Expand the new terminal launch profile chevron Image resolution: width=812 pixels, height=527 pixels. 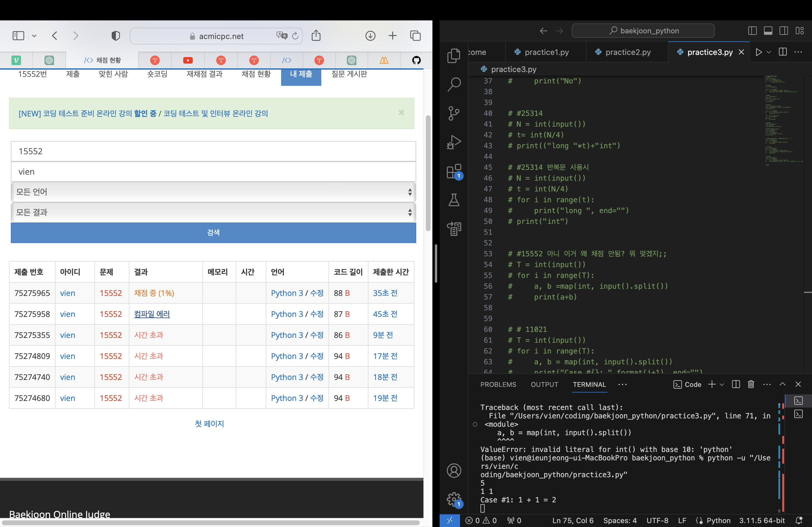pos(722,384)
